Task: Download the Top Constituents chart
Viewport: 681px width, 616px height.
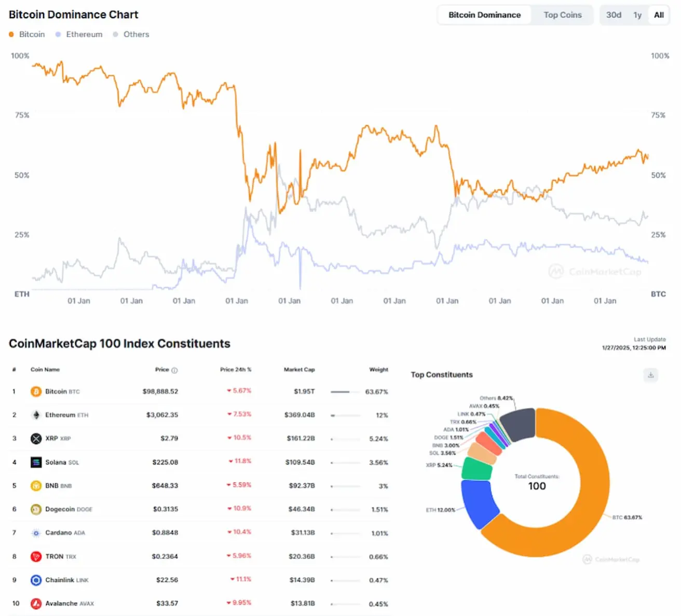Action: 651,375
